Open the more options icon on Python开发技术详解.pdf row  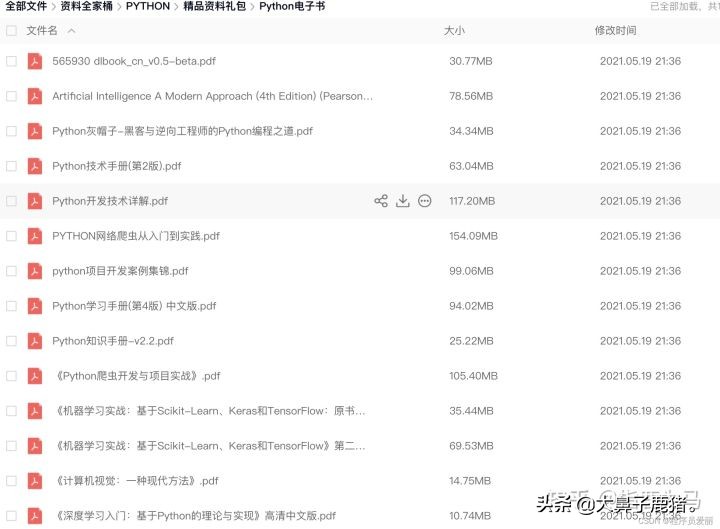[425, 201]
